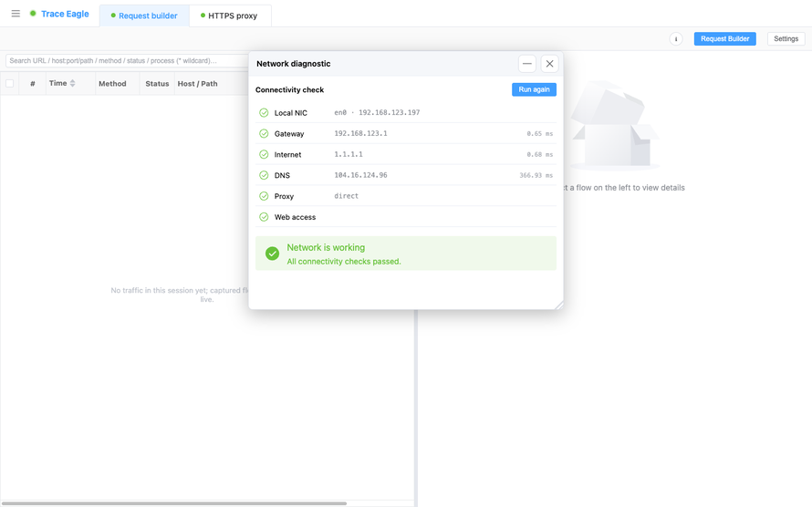This screenshot has width=812, height=507.
Task: Click the Gateway check icon
Action: coord(264,133)
